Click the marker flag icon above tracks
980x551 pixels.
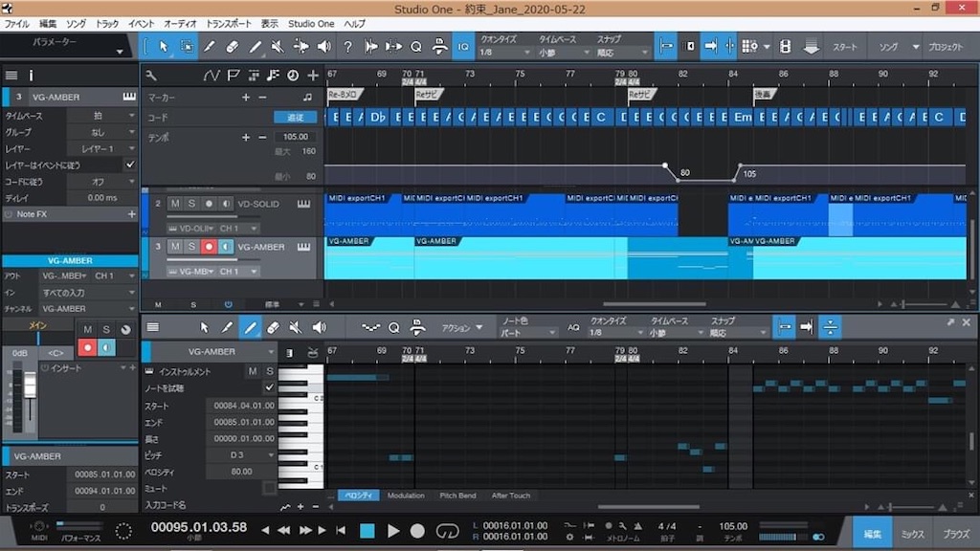click(234, 76)
